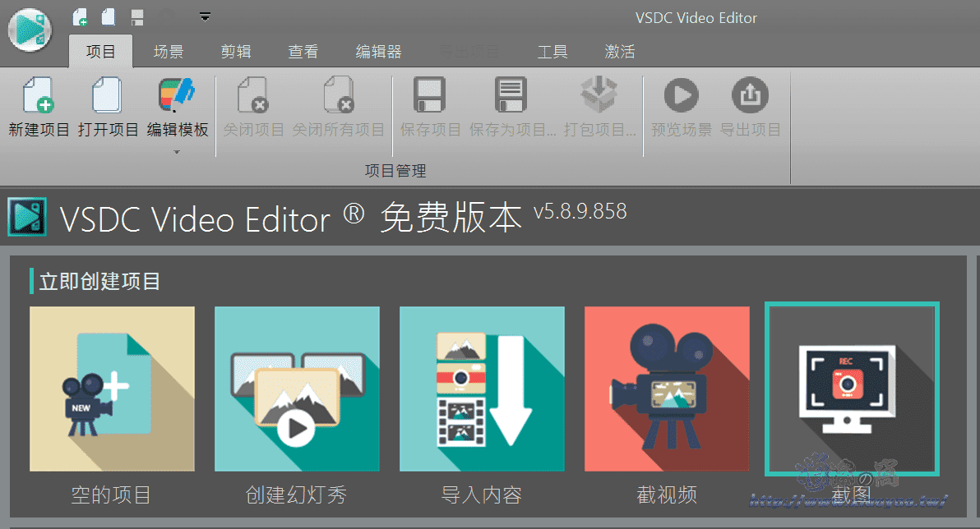The height and width of the screenshot is (529, 980).
Task: Create a new project with 新建项目
Action: [x=39, y=106]
